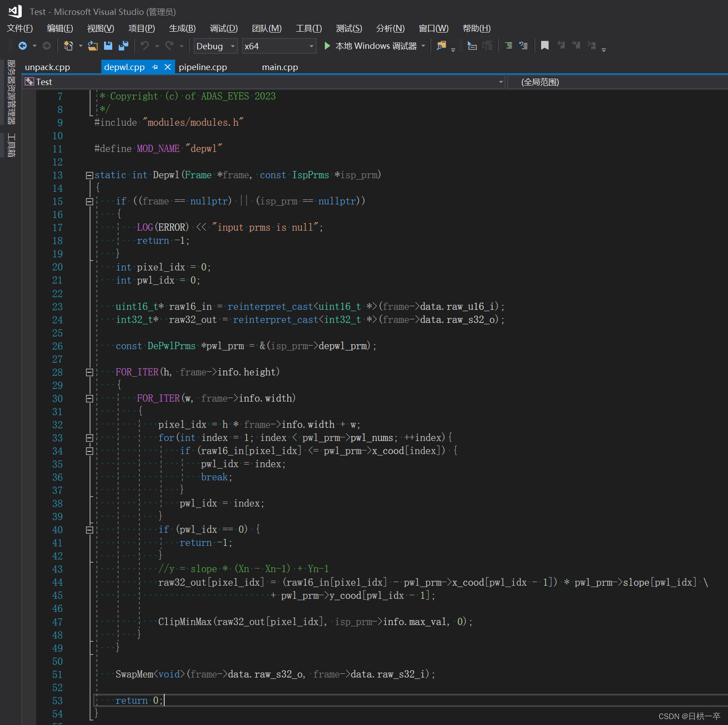Viewport: 728px width, 725px height.
Task: Open the 服务器资源管理器 side panel
Action: click(x=11, y=92)
